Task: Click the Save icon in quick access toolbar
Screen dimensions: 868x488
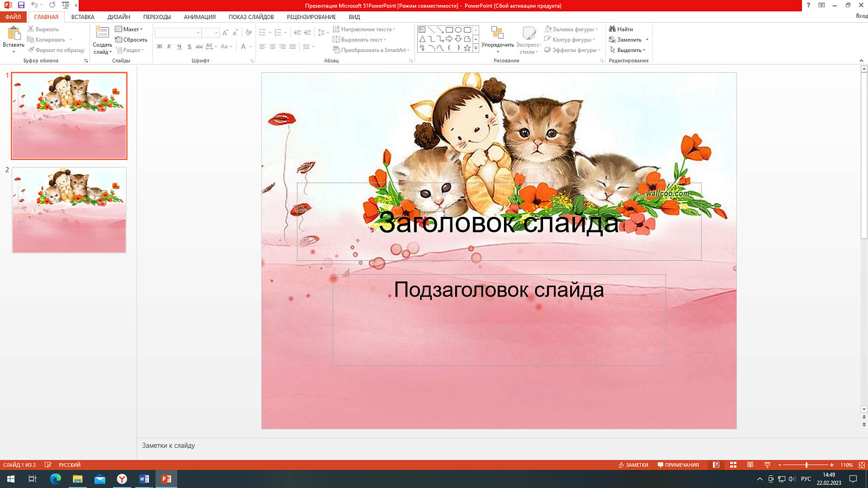Action: tap(21, 5)
